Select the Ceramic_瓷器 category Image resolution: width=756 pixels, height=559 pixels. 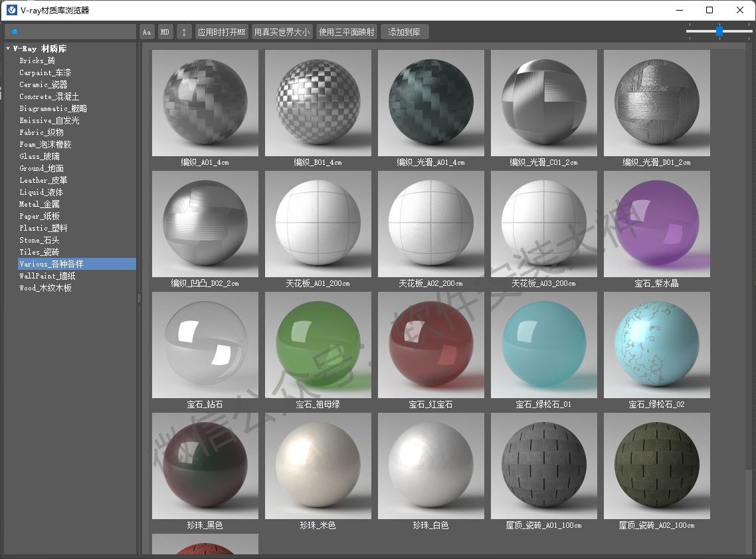click(x=43, y=84)
